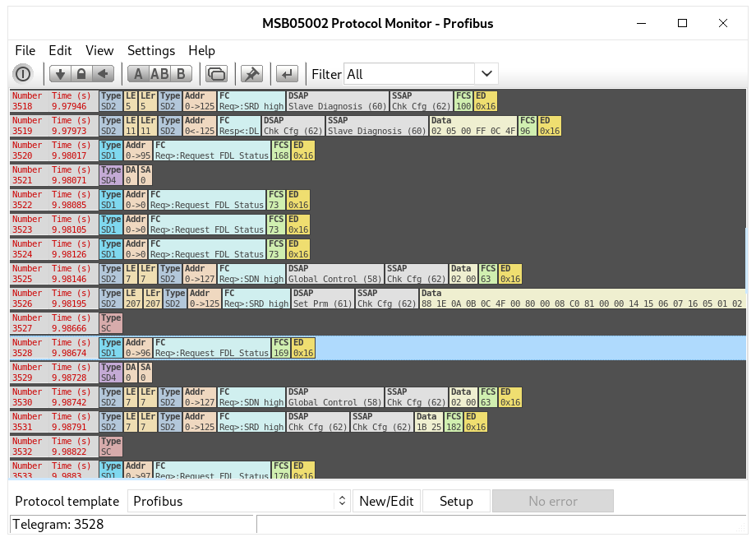Click the 'Telegram: 3528' status bar text

point(58,524)
